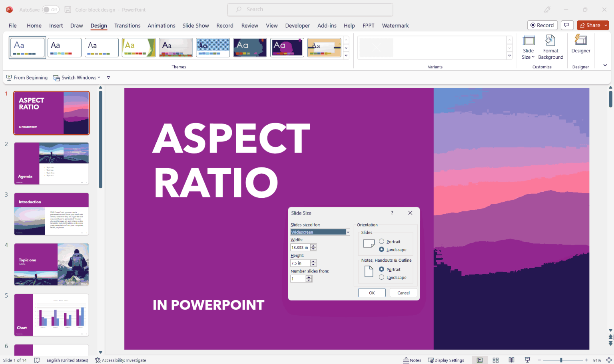
Task: Switch to Slide Sorter view
Action: point(495,360)
